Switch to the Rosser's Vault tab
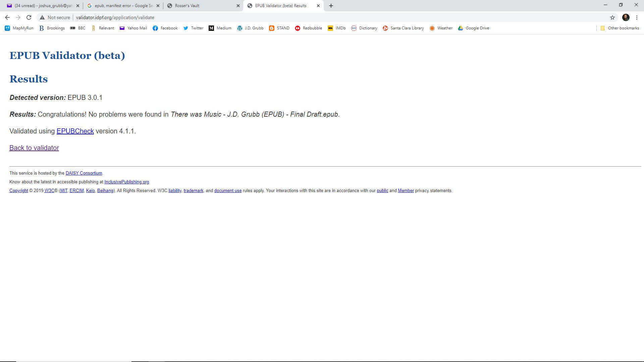This screenshot has height=362, width=644. [x=201, y=6]
